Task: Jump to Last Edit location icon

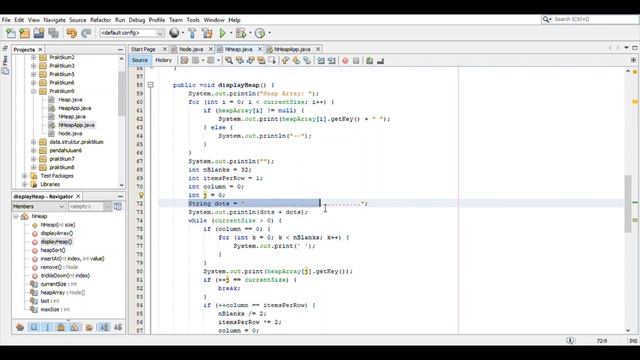Action: pos(184,60)
